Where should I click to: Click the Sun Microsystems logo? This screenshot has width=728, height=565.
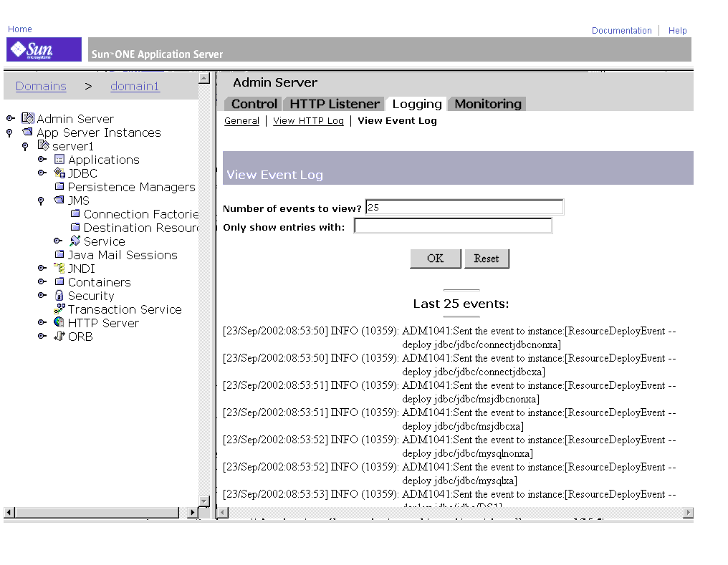coord(44,49)
